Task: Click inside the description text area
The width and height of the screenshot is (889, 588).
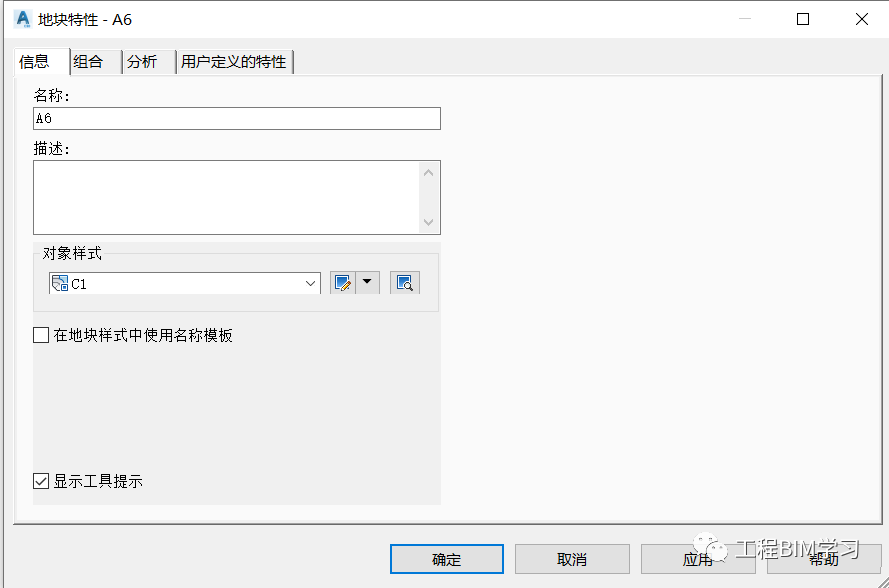Action: click(226, 197)
